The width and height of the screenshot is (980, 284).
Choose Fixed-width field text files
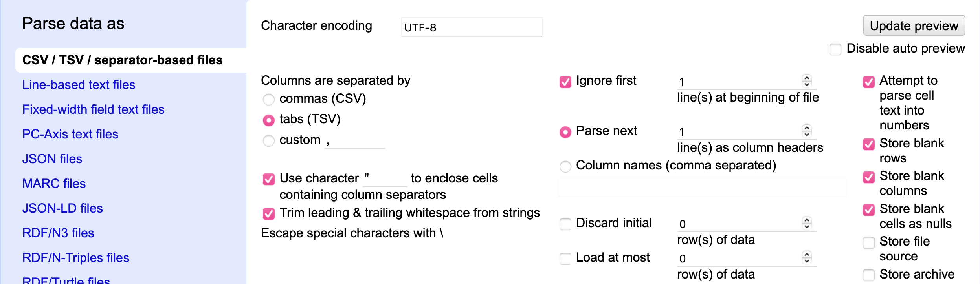(x=93, y=109)
